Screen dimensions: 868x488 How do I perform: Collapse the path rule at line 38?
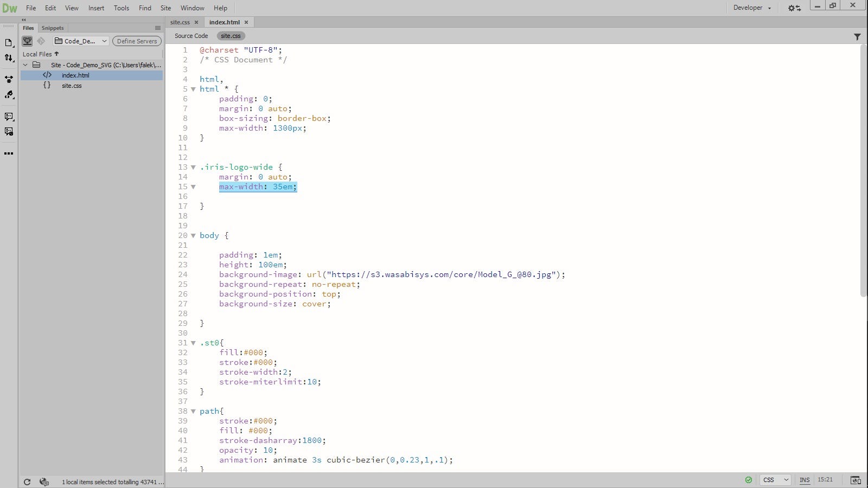(x=193, y=412)
